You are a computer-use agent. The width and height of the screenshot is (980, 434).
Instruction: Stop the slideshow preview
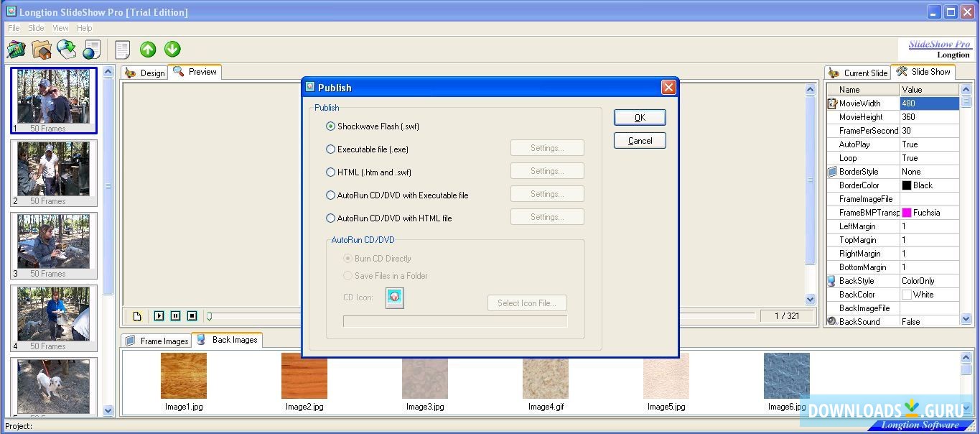tap(192, 316)
